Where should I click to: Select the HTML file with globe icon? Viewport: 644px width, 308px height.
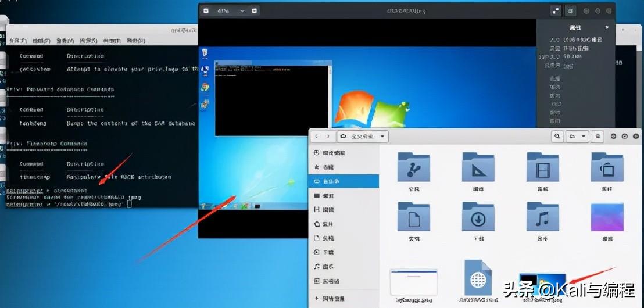click(x=478, y=281)
